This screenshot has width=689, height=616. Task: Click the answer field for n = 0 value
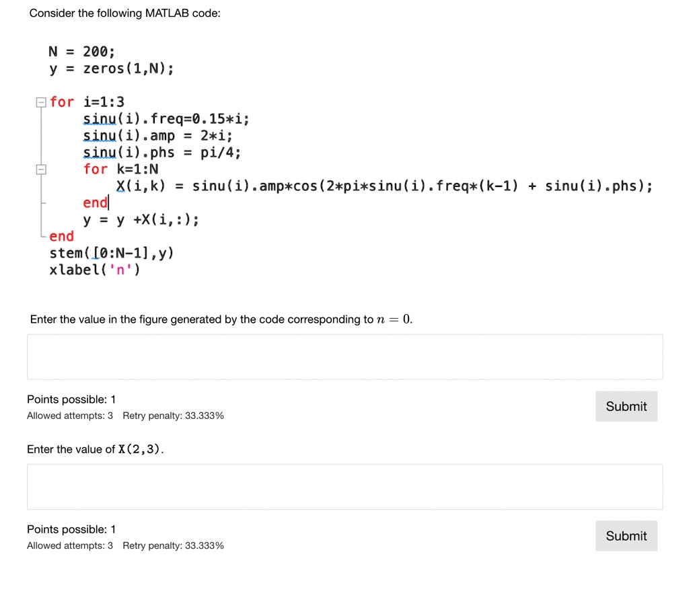click(345, 357)
